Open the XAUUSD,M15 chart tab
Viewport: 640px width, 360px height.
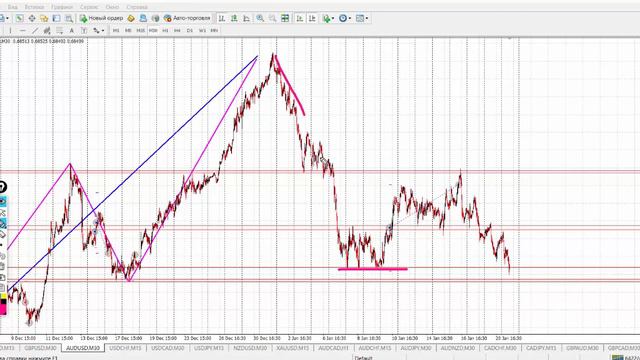pyautogui.click(x=292, y=348)
